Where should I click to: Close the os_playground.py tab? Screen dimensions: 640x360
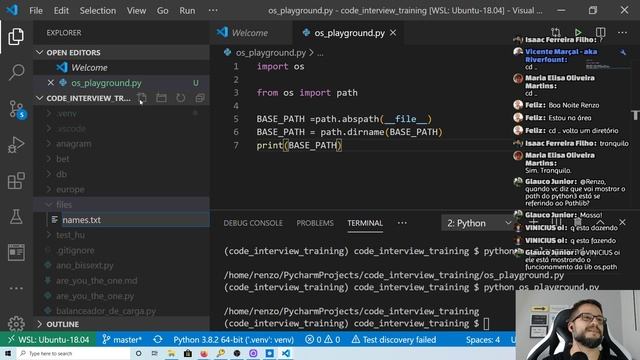[393, 33]
